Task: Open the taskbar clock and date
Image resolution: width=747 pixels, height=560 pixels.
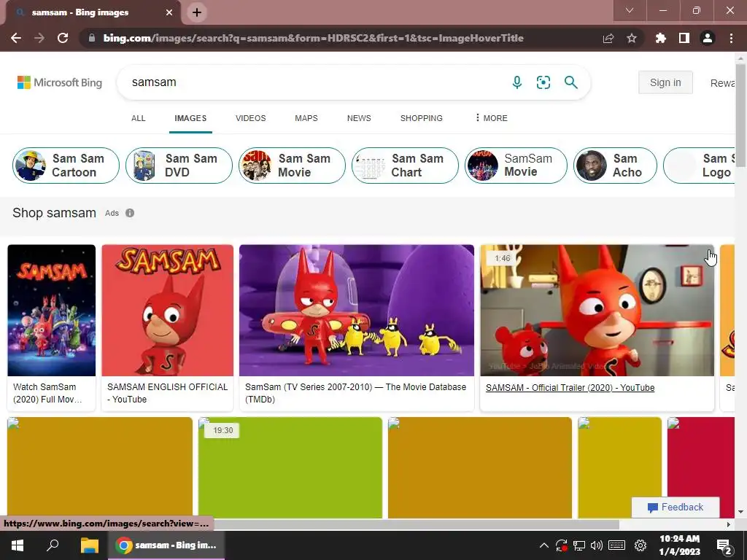Action: (x=680, y=545)
